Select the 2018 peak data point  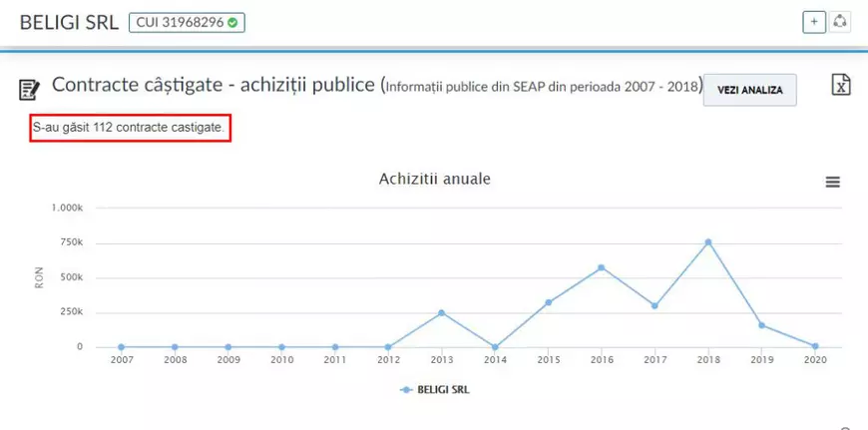tap(708, 242)
